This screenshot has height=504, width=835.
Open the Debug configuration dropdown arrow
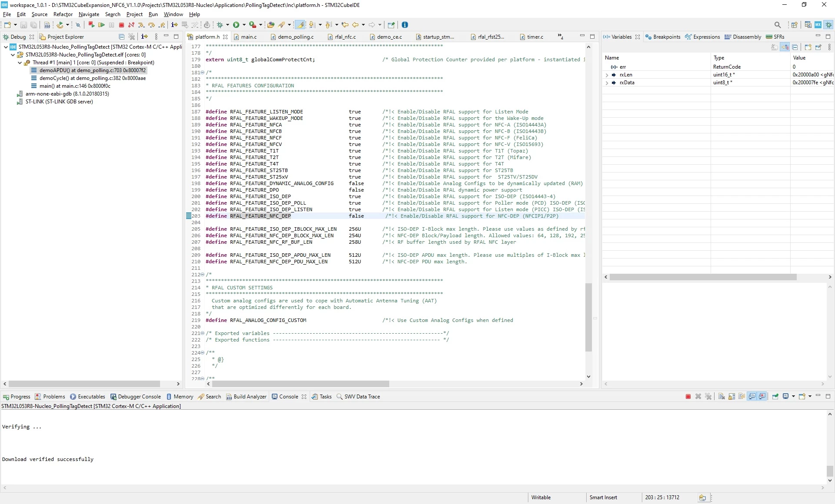tap(227, 25)
